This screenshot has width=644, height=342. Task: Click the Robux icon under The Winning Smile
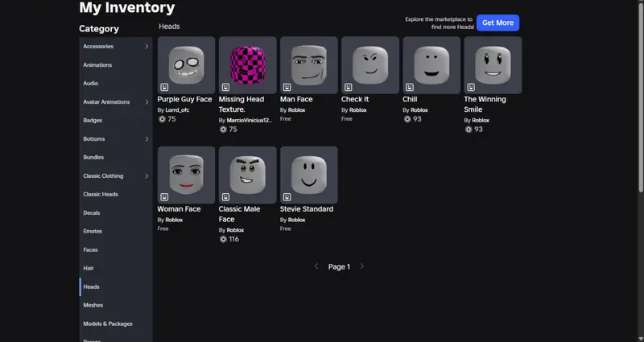(469, 129)
